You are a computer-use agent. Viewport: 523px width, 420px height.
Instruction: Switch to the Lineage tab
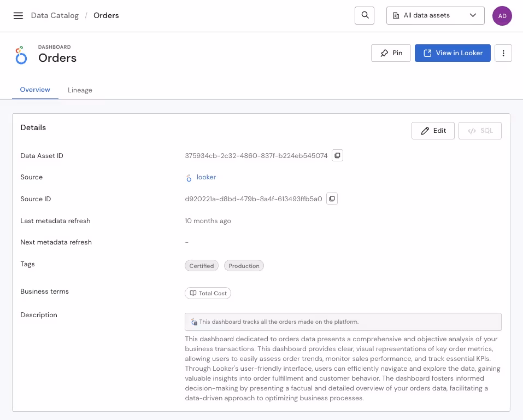(x=80, y=90)
